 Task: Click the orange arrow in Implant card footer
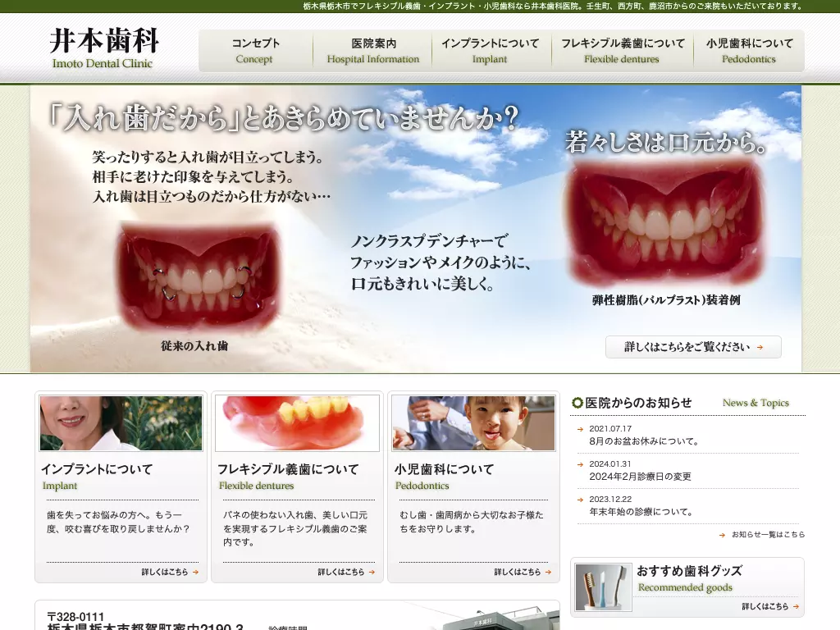[195, 572]
